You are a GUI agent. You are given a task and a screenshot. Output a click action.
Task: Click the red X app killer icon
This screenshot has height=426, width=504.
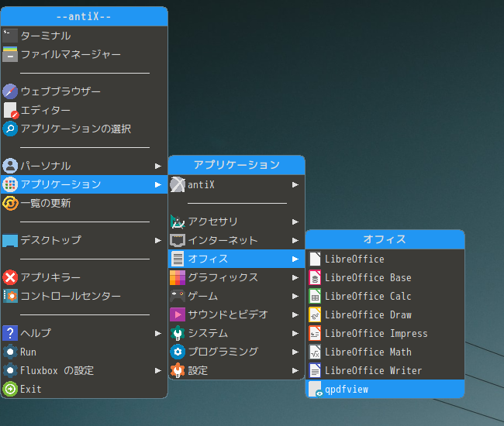(x=10, y=277)
